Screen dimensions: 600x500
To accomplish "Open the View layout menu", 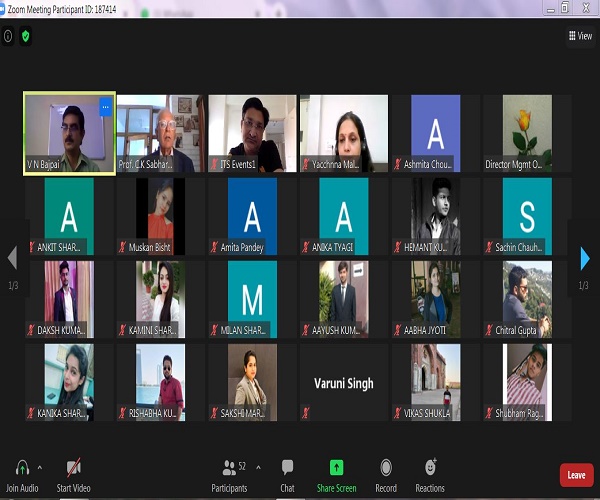I will (x=580, y=36).
